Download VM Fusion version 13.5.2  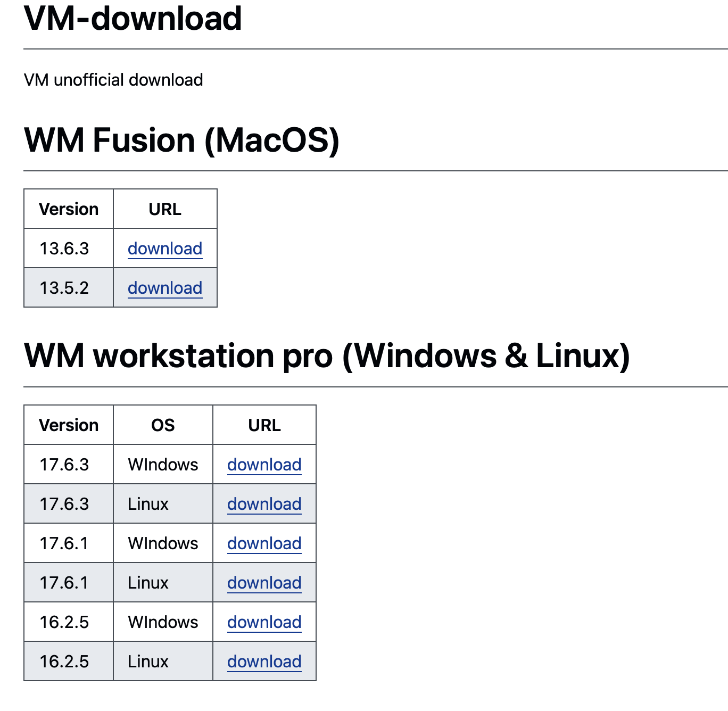(164, 287)
